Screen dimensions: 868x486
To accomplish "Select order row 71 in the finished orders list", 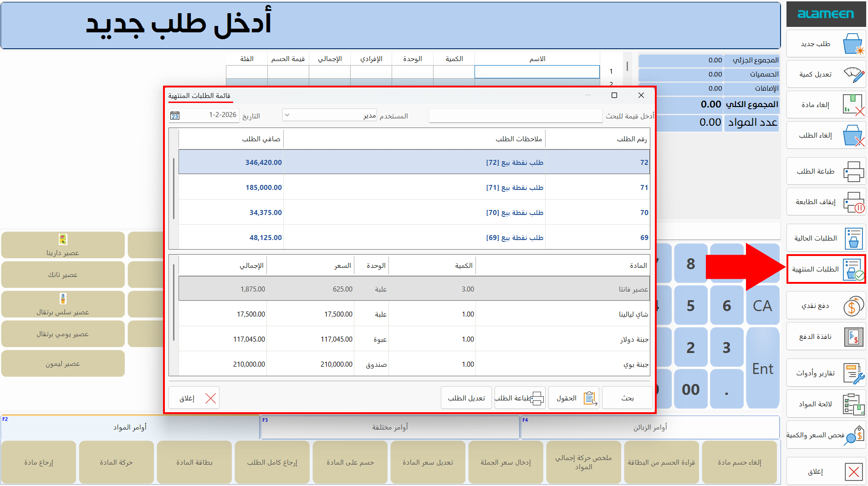I will [x=410, y=187].
